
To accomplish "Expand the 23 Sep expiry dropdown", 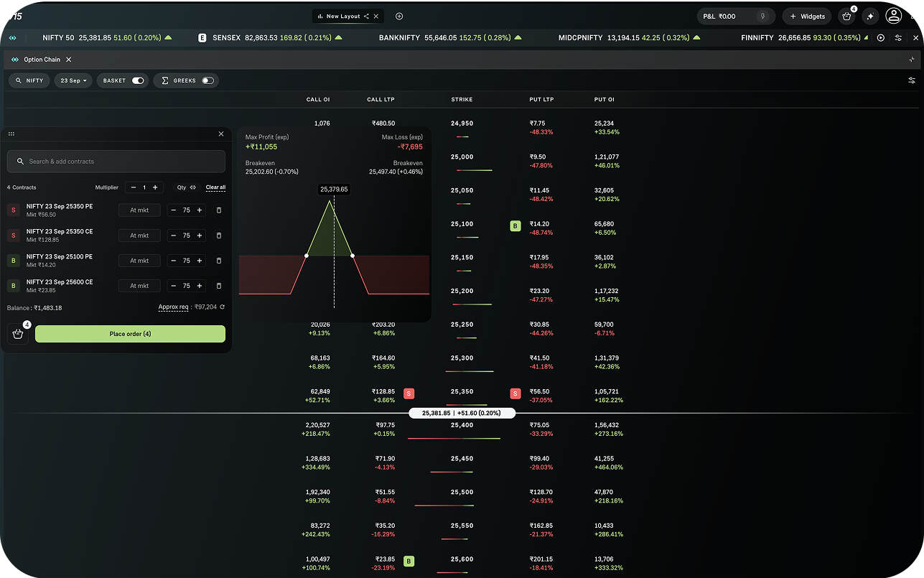I will click(73, 80).
